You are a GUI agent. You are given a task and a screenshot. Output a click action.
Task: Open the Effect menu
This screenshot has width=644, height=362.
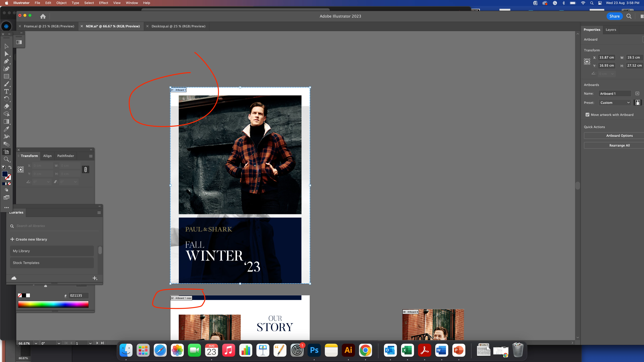pyautogui.click(x=104, y=3)
